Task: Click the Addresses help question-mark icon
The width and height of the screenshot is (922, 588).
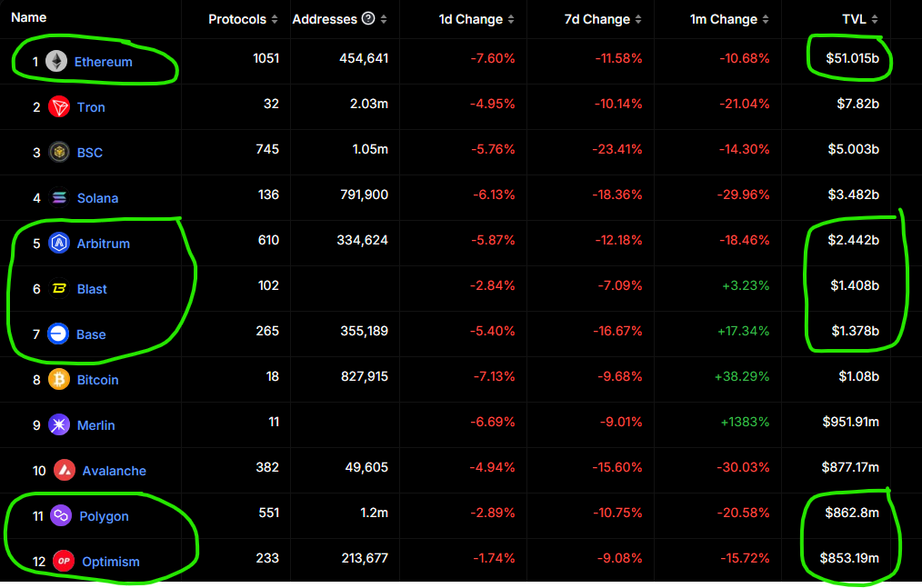Action: pyautogui.click(x=368, y=18)
